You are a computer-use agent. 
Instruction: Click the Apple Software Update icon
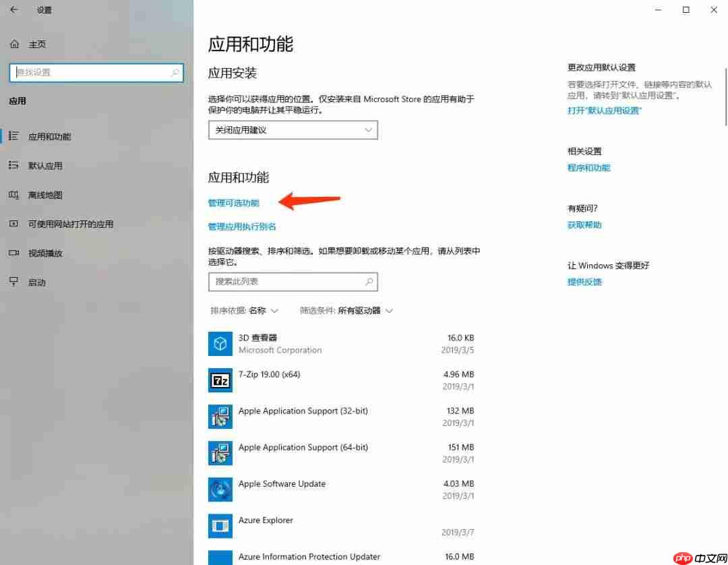[x=220, y=489]
